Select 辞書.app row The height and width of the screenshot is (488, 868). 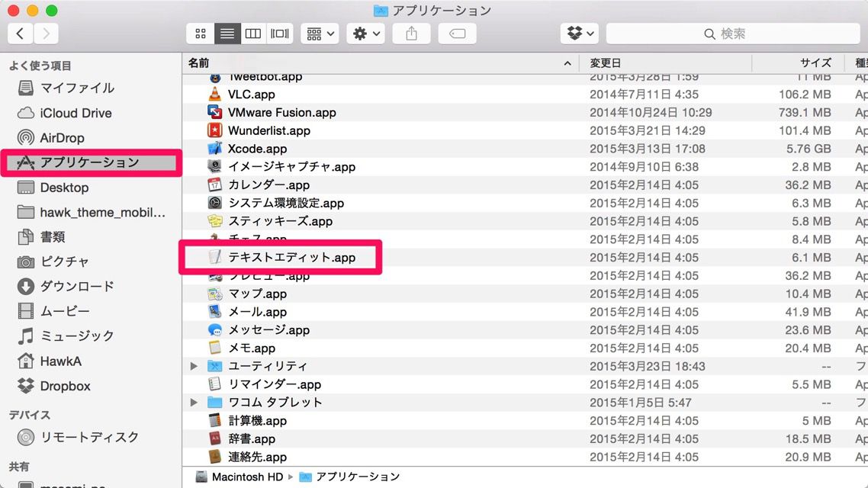(525, 438)
